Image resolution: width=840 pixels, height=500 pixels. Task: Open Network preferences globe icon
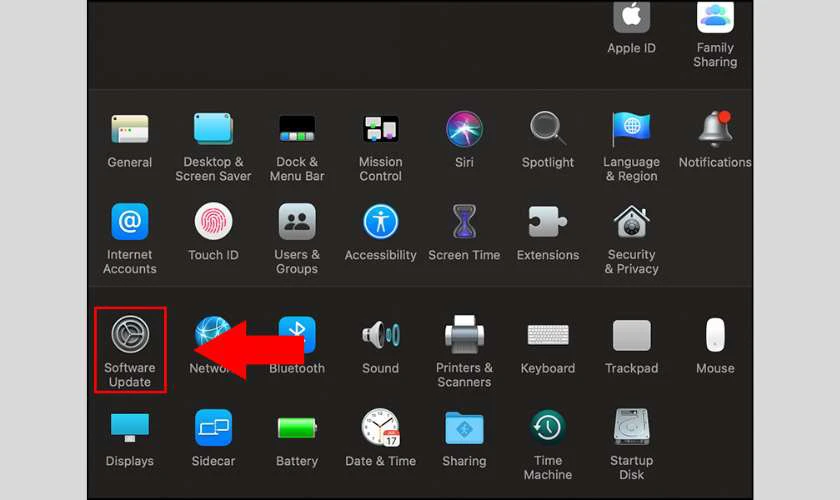(x=213, y=332)
